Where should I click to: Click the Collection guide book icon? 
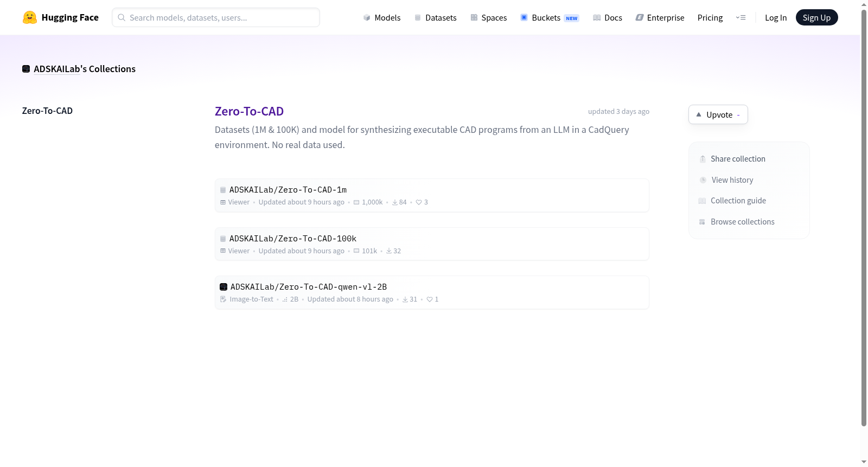tap(702, 201)
